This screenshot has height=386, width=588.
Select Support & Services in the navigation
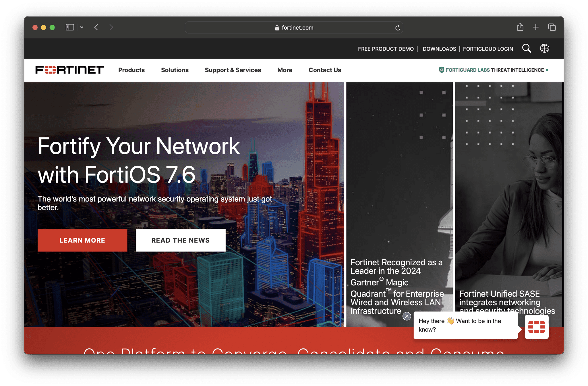pyautogui.click(x=233, y=70)
